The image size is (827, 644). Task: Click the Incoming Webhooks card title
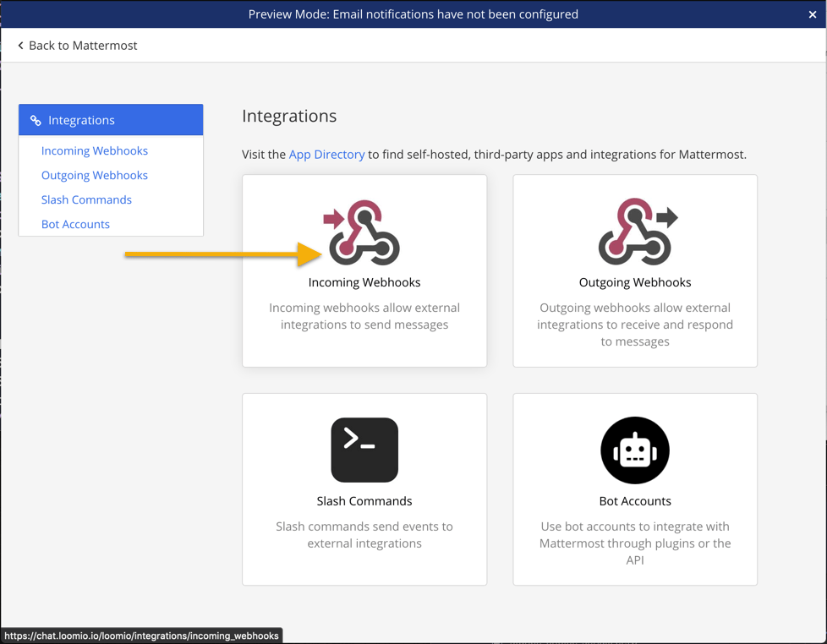tap(364, 282)
